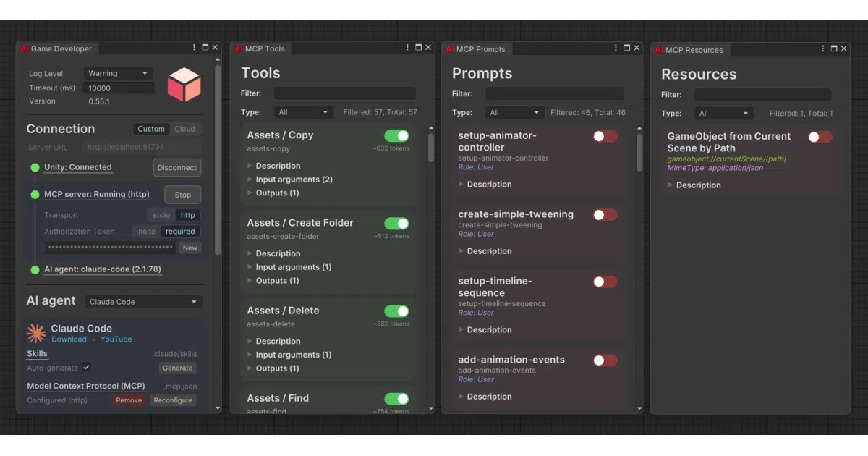Click the MCP Tools list scrollbar

[431, 148]
